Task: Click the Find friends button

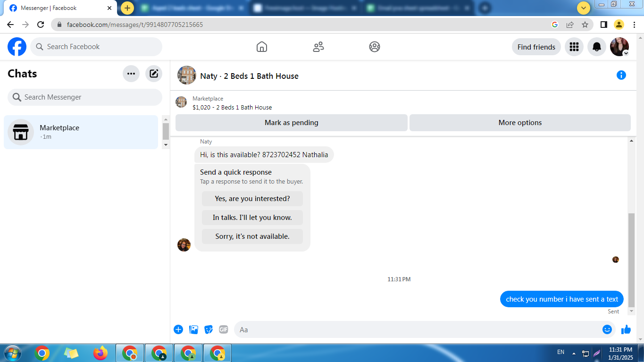Action: (536, 47)
